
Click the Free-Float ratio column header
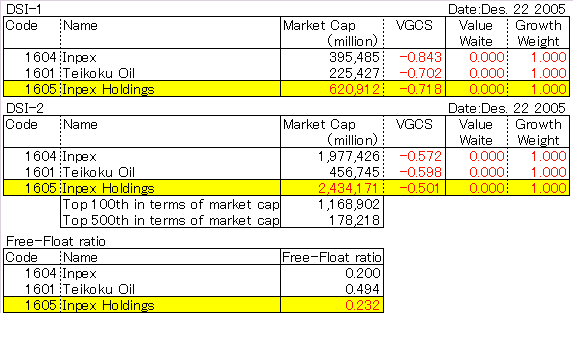[332, 257]
